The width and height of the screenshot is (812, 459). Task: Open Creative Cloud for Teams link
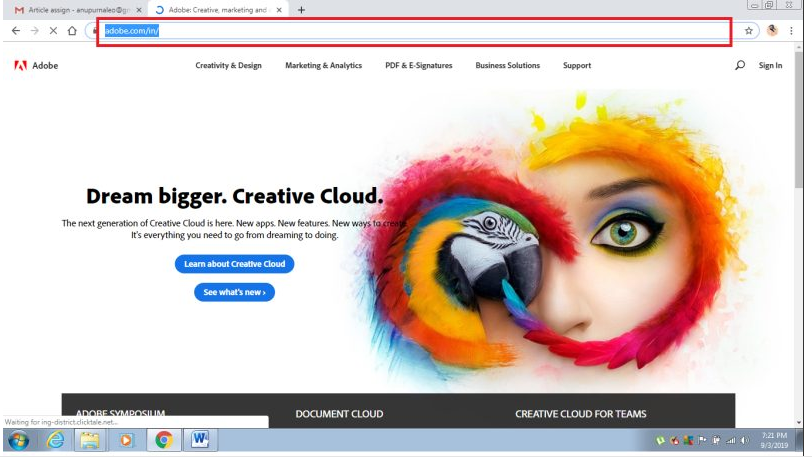coord(581,414)
